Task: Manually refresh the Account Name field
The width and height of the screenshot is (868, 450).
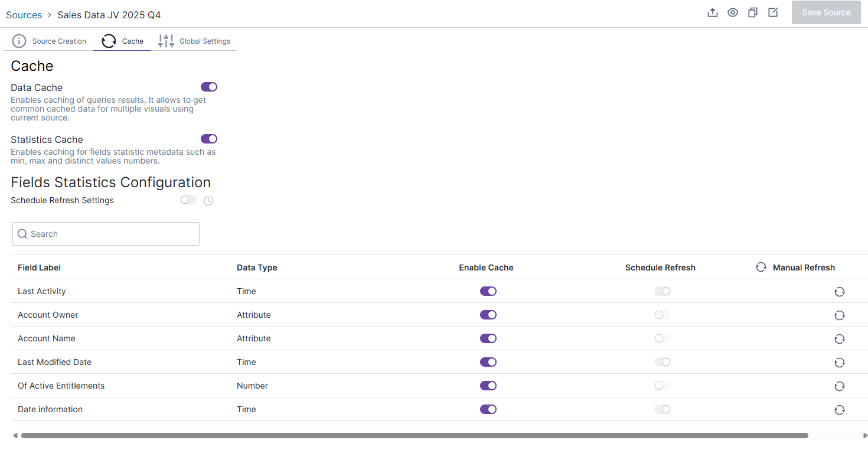Action: click(839, 339)
